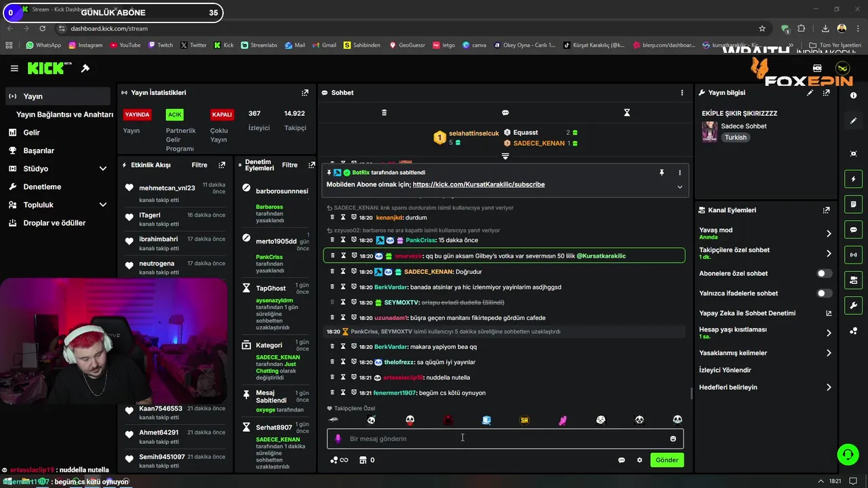This screenshot has height=488, width=868.
Task: Click the speech bubble icon in the chat toolbar
Action: 505,113
